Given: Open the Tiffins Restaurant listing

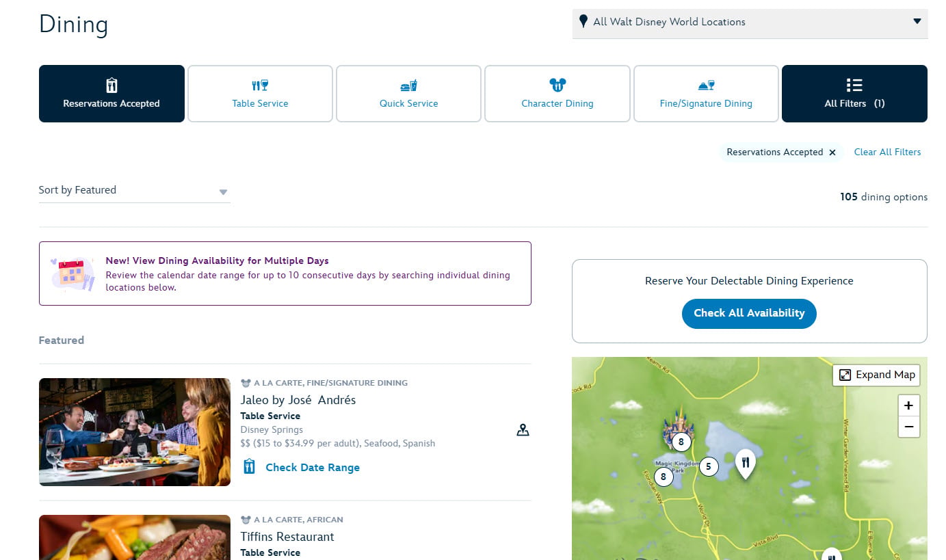Looking at the screenshot, I should click(x=287, y=537).
